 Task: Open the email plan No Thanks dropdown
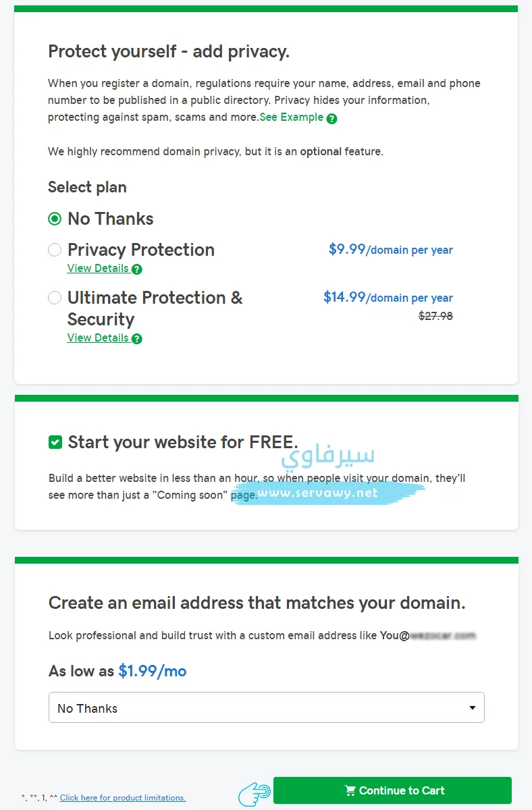pyautogui.click(x=267, y=707)
